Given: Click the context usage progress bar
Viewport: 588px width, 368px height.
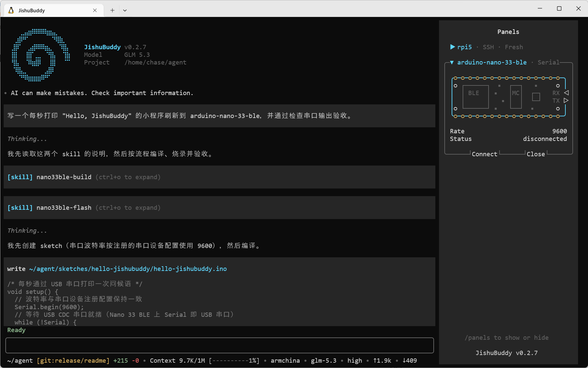Looking at the screenshot, I should pos(234,361).
